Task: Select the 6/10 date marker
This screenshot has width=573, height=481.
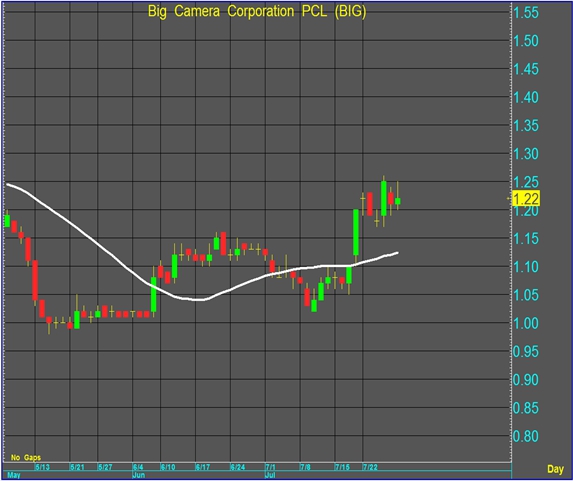Action: [168, 467]
